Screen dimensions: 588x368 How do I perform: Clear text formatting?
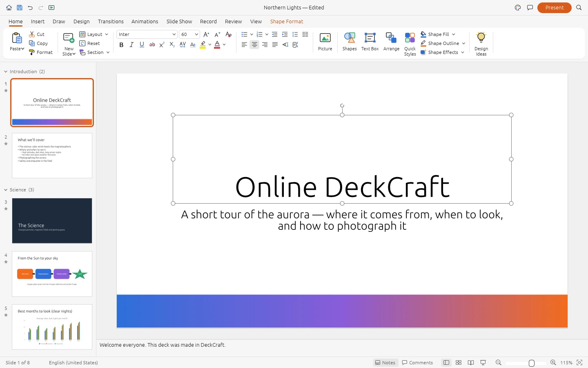pos(229,34)
